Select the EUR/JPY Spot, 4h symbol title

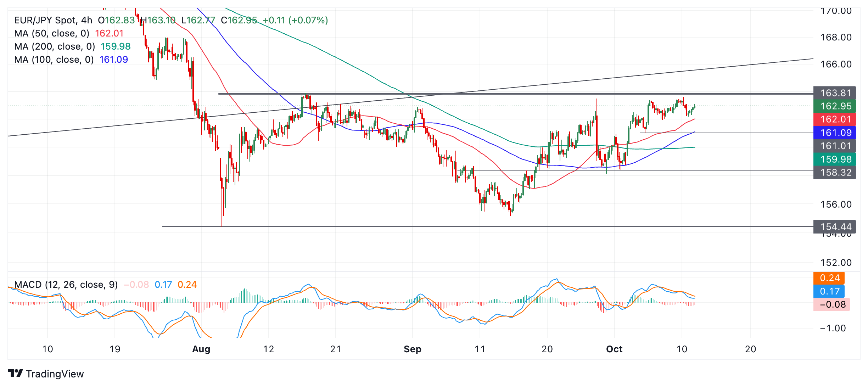coord(53,20)
